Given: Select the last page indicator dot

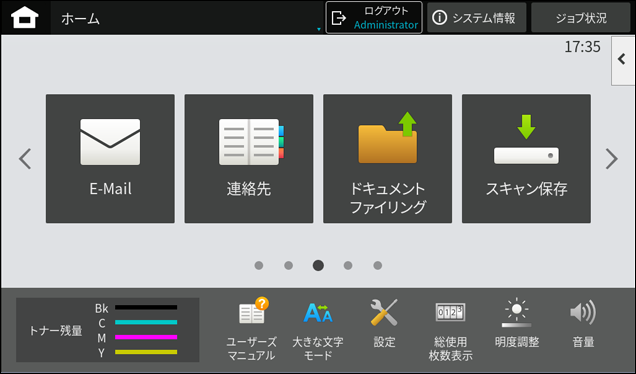Looking at the screenshot, I should click(x=378, y=265).
